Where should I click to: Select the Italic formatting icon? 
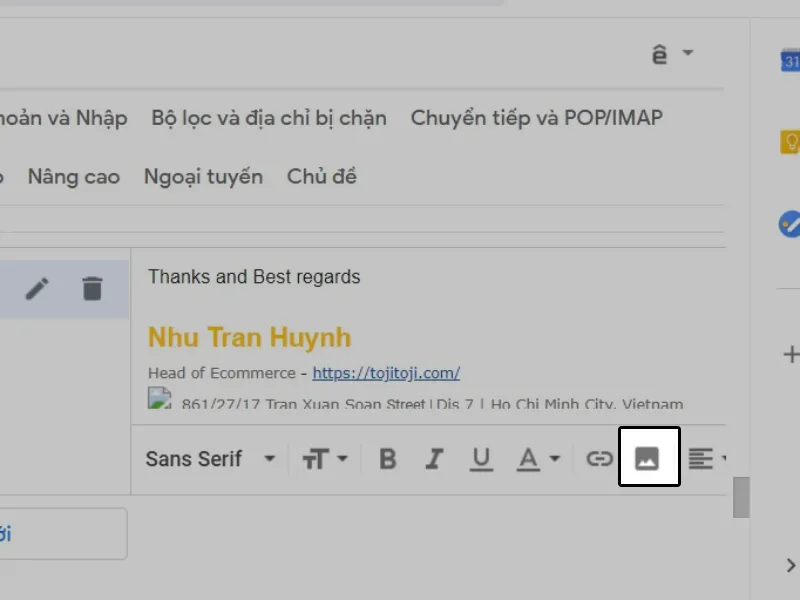[x=433, y=458]
